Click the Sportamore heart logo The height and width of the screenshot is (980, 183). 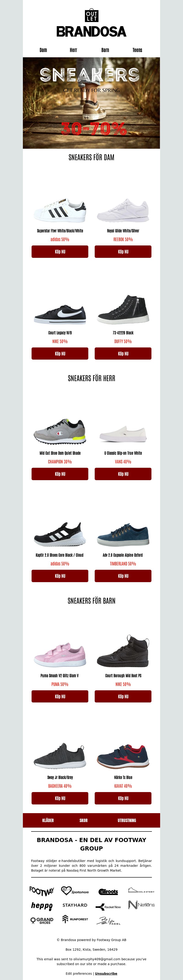pos(75,891)
